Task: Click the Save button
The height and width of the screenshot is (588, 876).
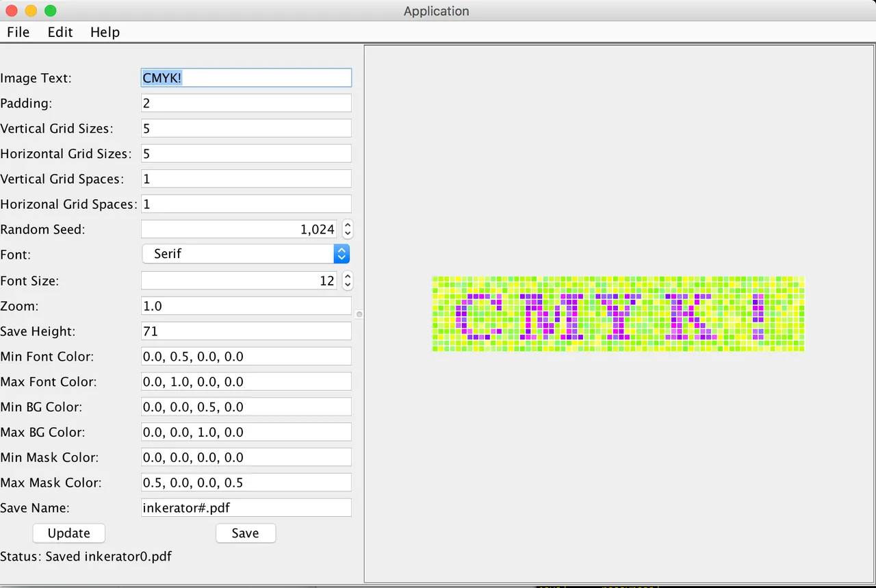Action: (x=246, y=533)
